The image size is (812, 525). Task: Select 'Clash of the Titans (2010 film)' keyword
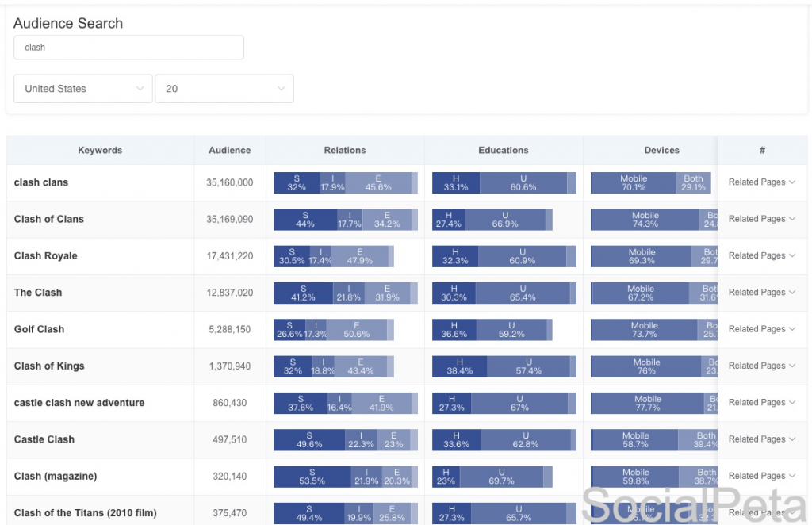pyautogui.click(x=86, y=513)
